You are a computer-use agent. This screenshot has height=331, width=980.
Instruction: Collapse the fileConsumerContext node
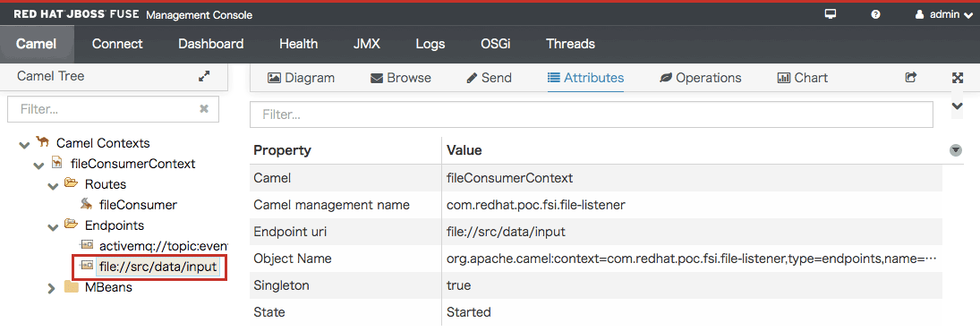[x=38, y=165]
